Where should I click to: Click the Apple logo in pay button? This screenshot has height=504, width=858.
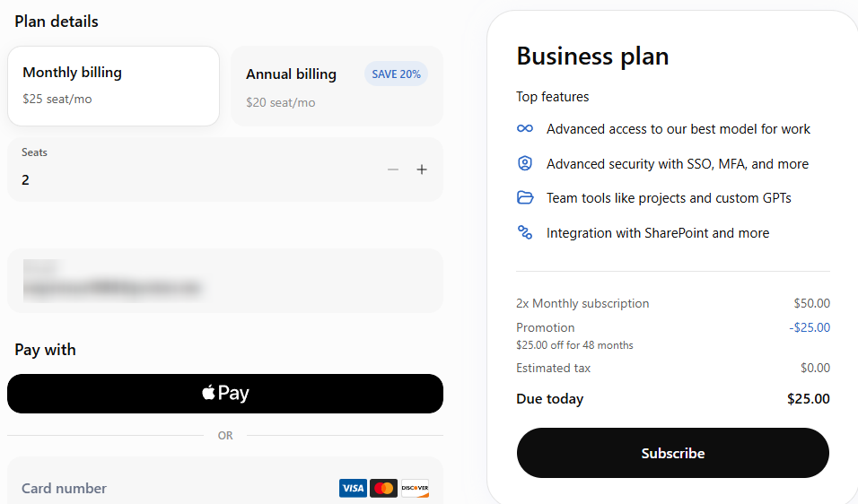208,392
